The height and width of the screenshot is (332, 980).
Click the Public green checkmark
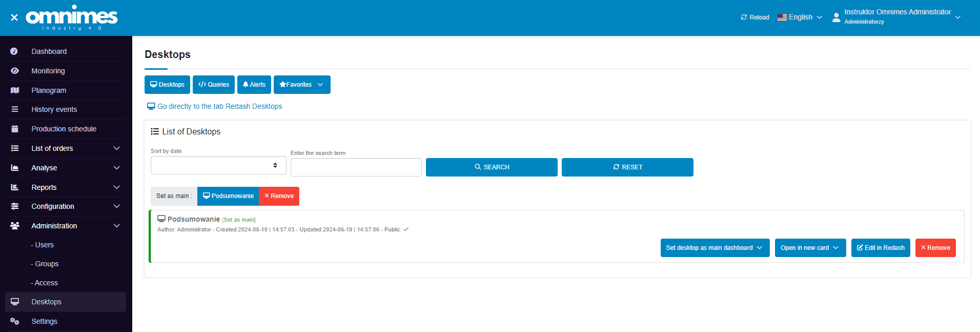tap(406, 229)
